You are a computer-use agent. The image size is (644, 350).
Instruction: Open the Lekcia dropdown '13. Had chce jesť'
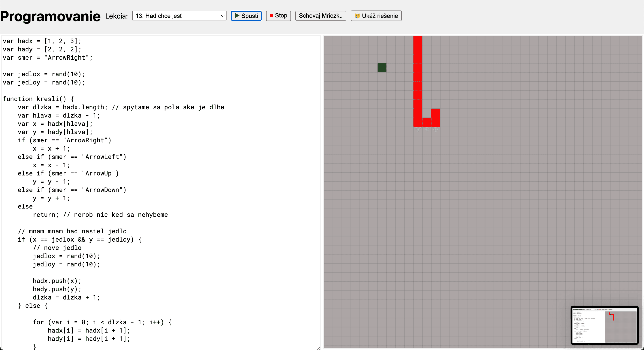coord(179,16)
